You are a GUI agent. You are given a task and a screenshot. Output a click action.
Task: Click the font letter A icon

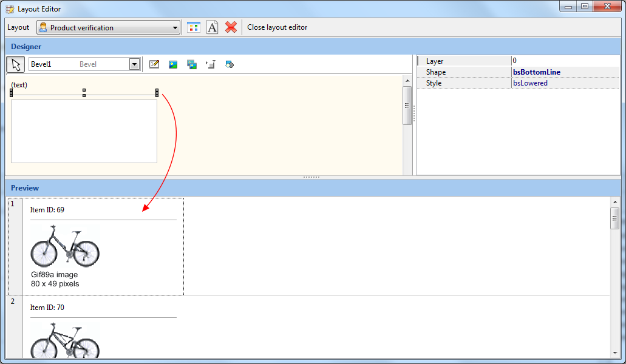212,27
